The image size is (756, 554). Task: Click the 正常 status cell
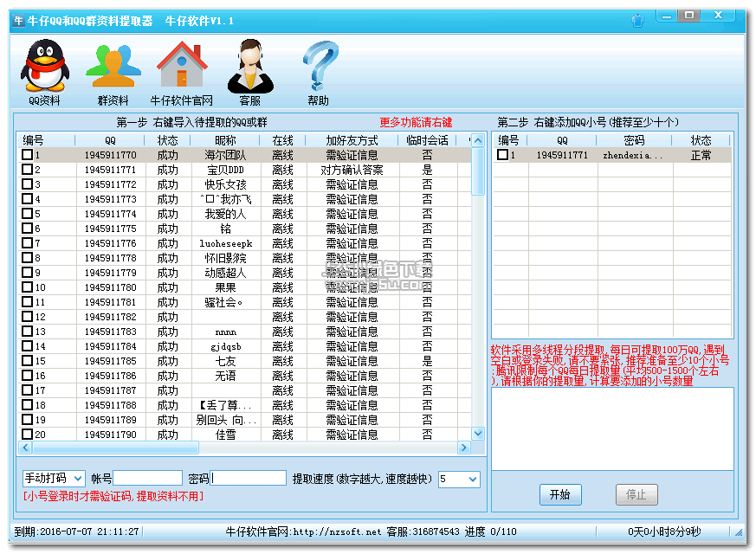click(701, 155)
